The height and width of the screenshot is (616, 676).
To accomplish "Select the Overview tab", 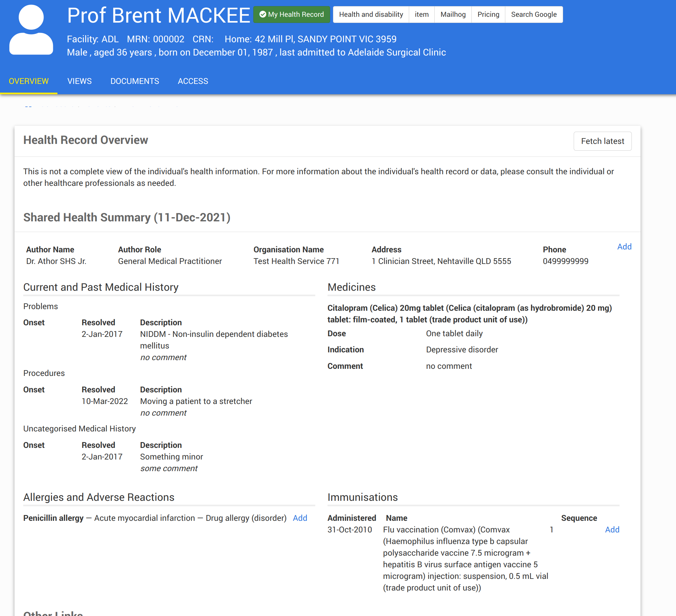I will point(28,81).
